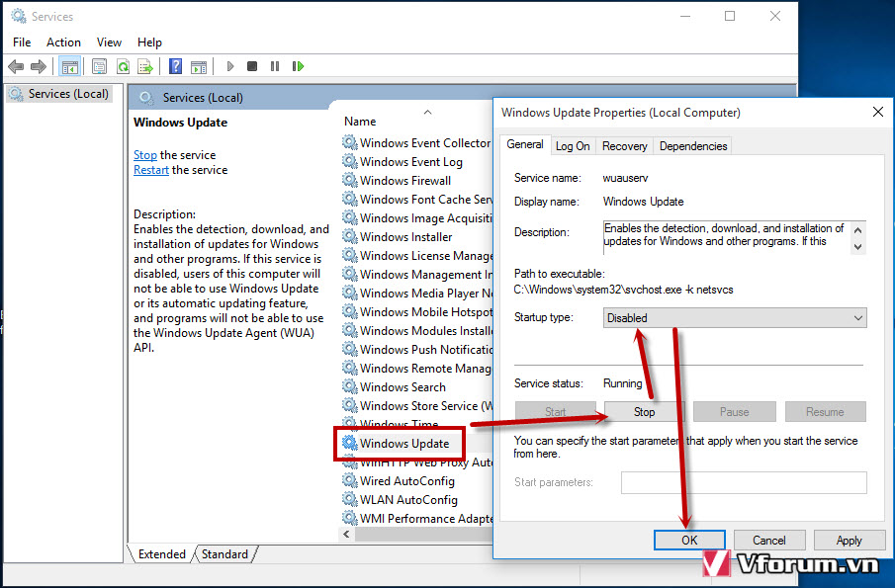
Task: Click gear icon of Windows Firewall
Action: coord(350,180)
